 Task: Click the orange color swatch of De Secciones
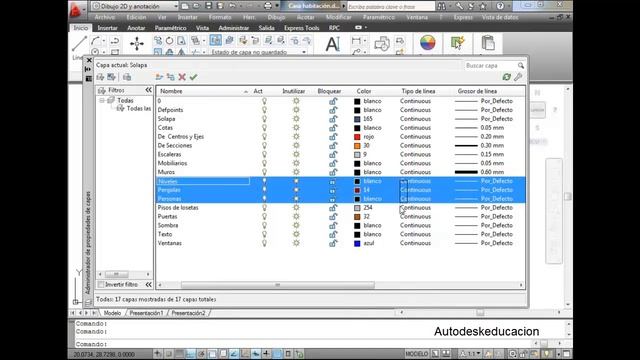(357, 146)
